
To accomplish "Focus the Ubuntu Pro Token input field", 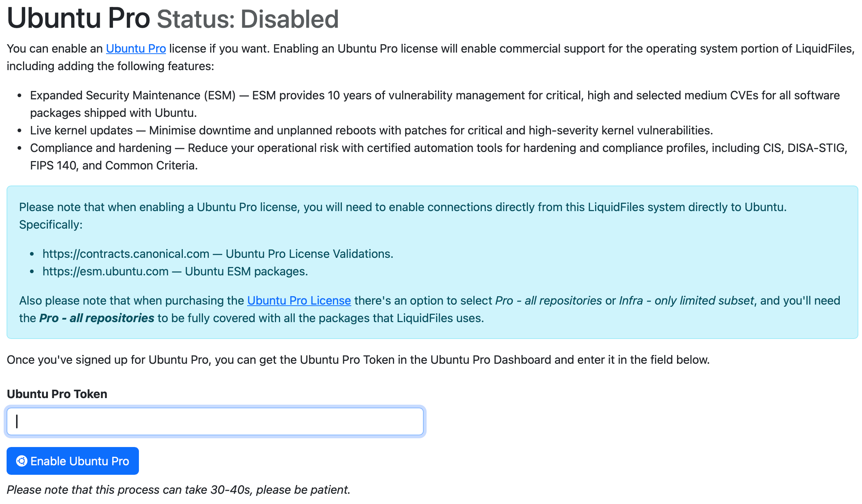I will 215,421.
